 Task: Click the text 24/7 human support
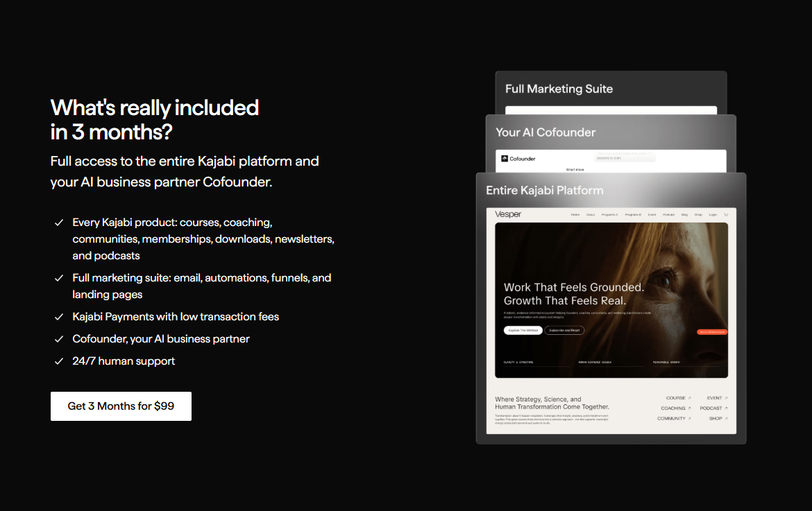click(x=124, y=361)
